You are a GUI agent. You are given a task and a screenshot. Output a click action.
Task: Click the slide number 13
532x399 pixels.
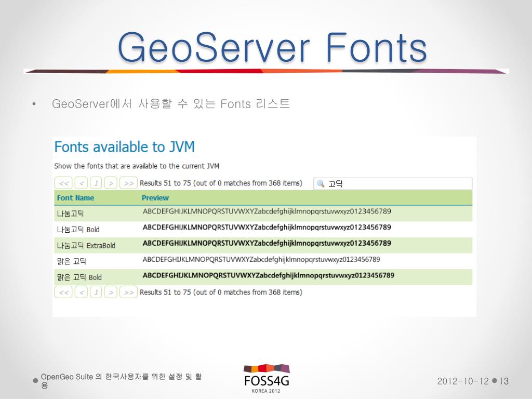pyautogui.click(x=504, y=381)
